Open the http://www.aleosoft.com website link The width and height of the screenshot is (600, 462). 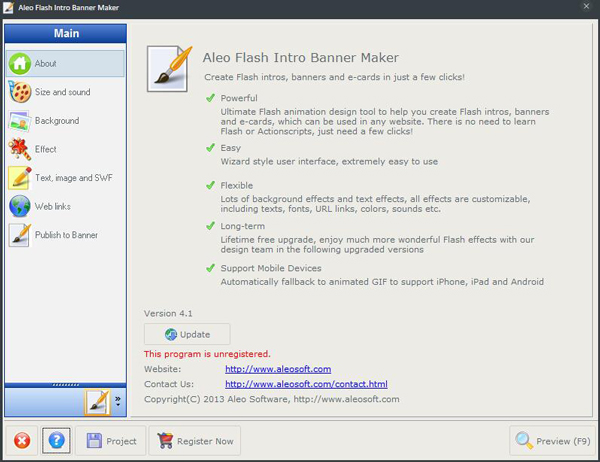point(278,369)
